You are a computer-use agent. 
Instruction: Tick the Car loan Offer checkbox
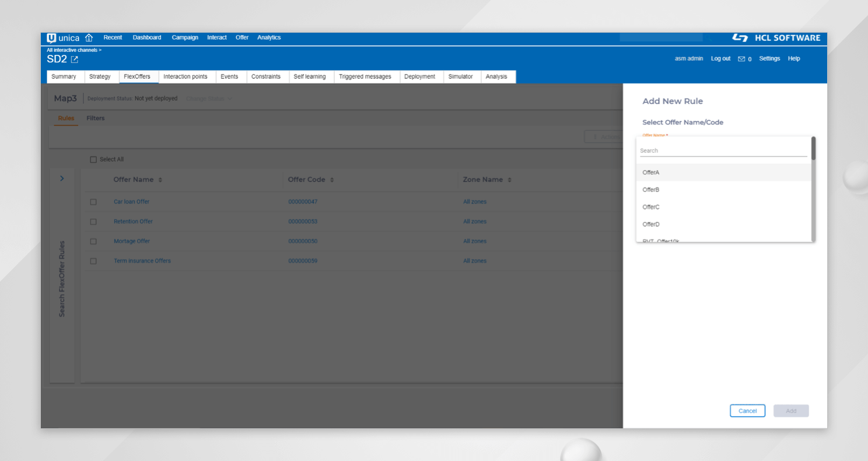(93, 202)
